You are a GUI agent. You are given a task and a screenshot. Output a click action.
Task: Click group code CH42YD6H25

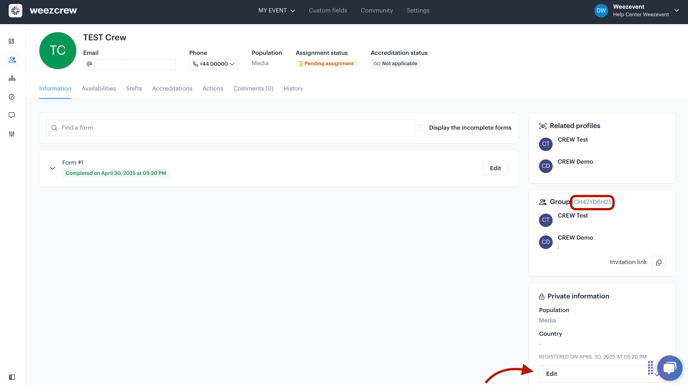[x=592, y=202]
